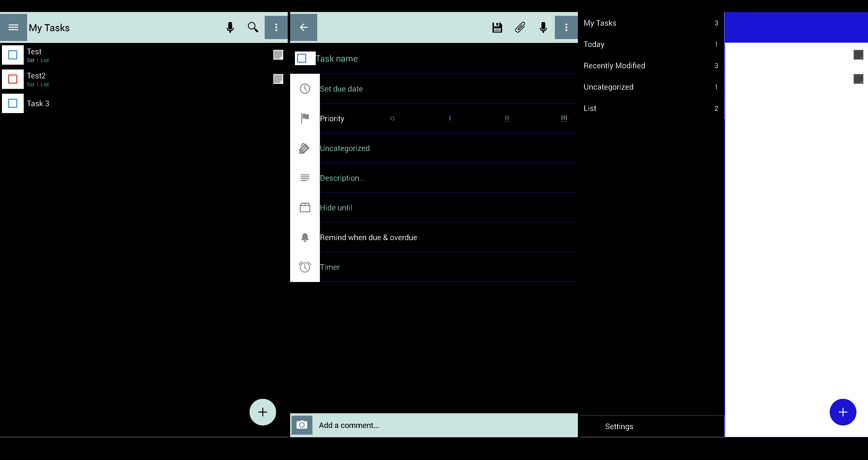Select Today filter in drawer
This screenshot has height=460, width=868.
652,45
